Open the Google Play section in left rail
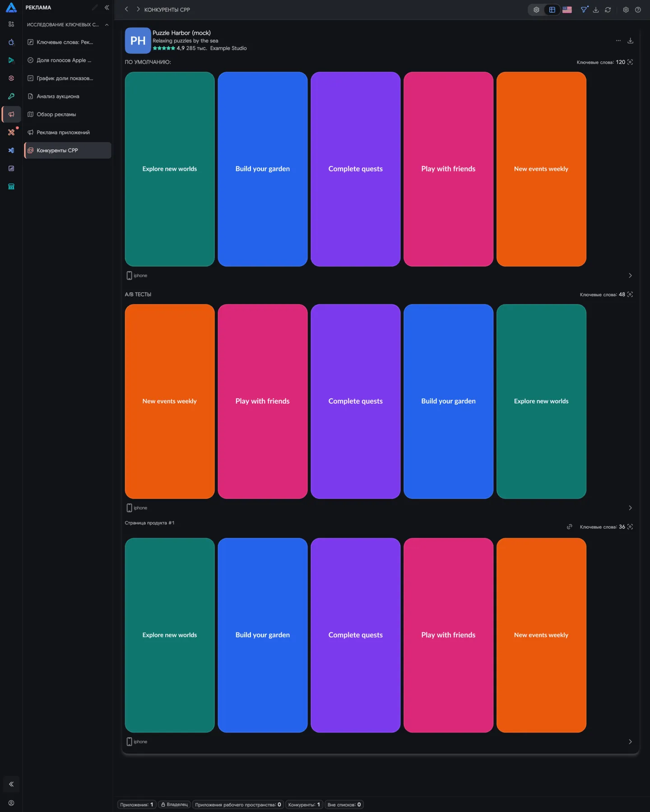Screen dimensions: 650x812 [x=11, y=60]
